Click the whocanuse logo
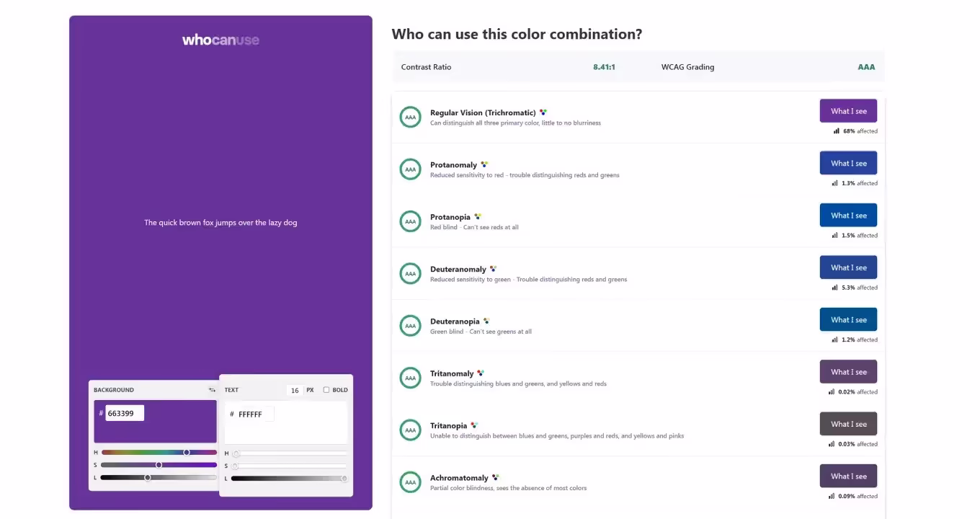This screenshot has height=519, width=980. point(220,40)
